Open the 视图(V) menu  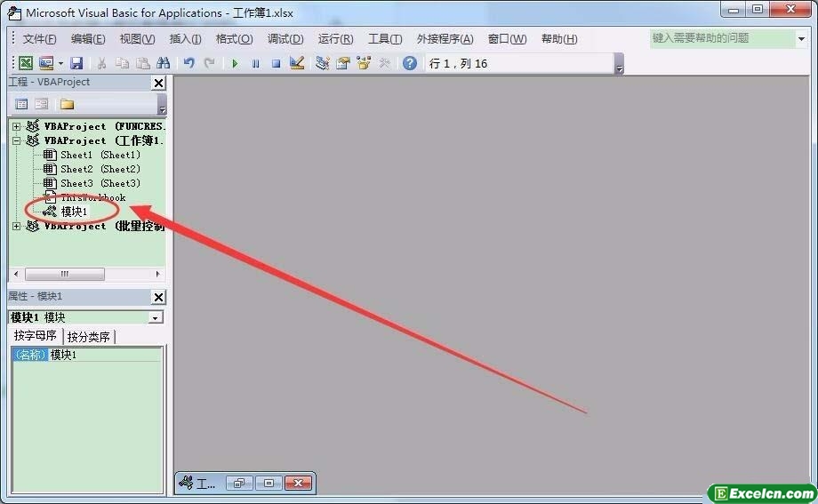tap(137, 39)
